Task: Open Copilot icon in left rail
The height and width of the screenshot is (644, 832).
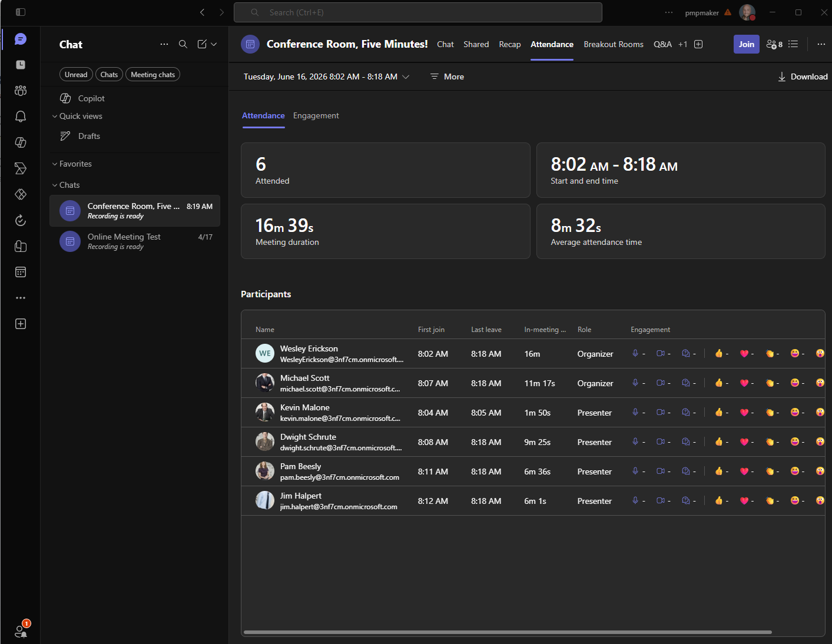Action: (x=21, y=142)
